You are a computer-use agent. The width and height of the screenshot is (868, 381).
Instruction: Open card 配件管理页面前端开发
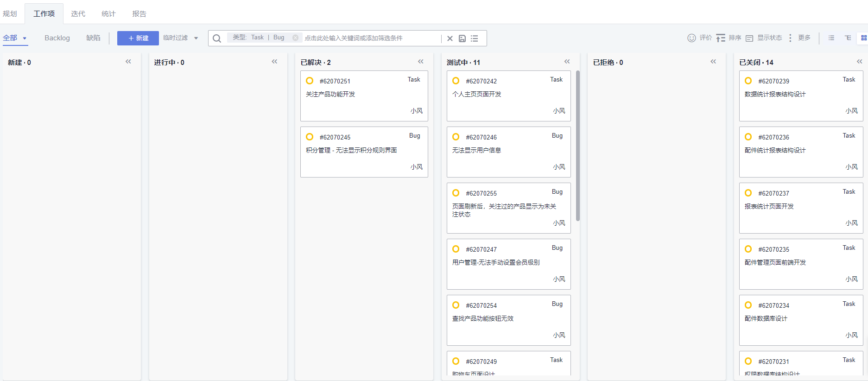coord(801,264)
